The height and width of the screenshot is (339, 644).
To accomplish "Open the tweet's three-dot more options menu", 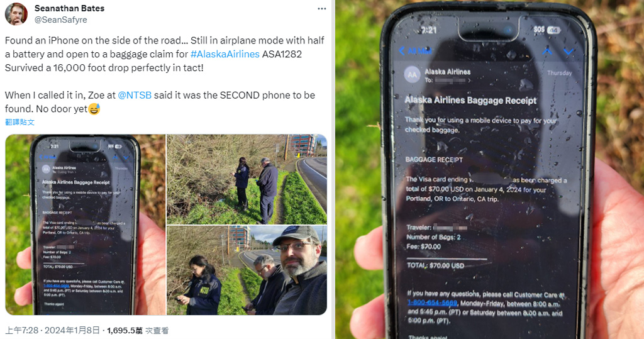I will tap(322, 9).
